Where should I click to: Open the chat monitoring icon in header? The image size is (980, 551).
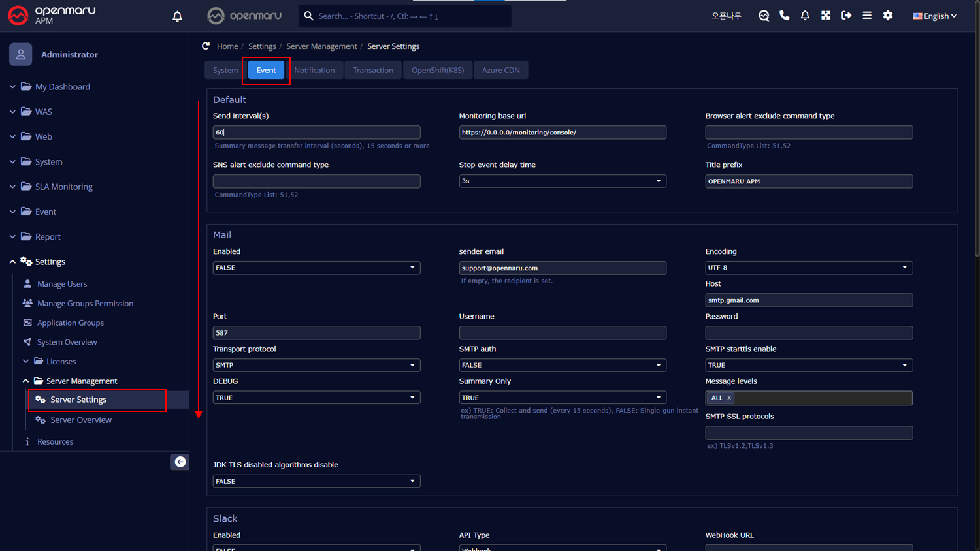pyautogui.click(x=763, y=16)
